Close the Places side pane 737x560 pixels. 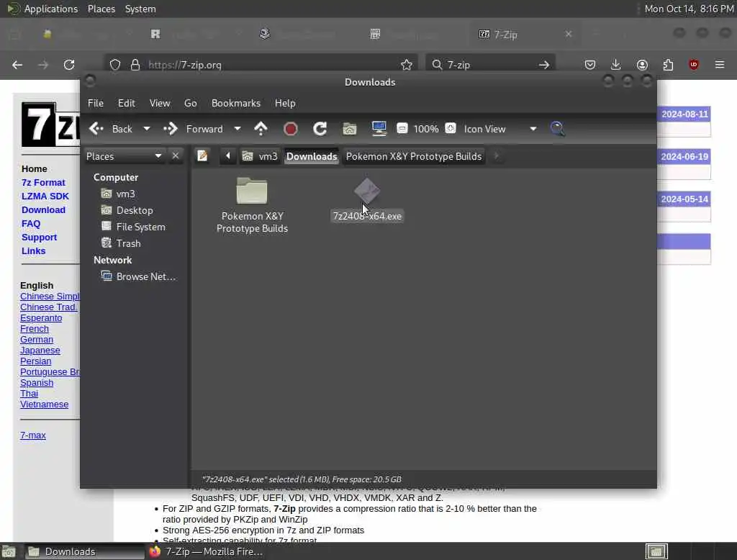click(x=176, y=155)
